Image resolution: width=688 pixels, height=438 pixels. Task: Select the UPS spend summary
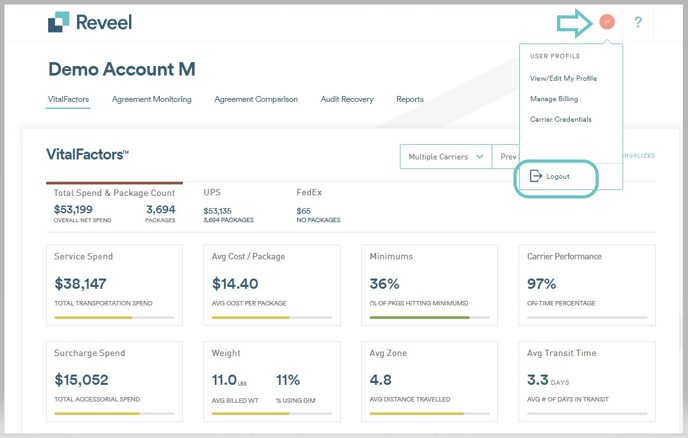228,206
